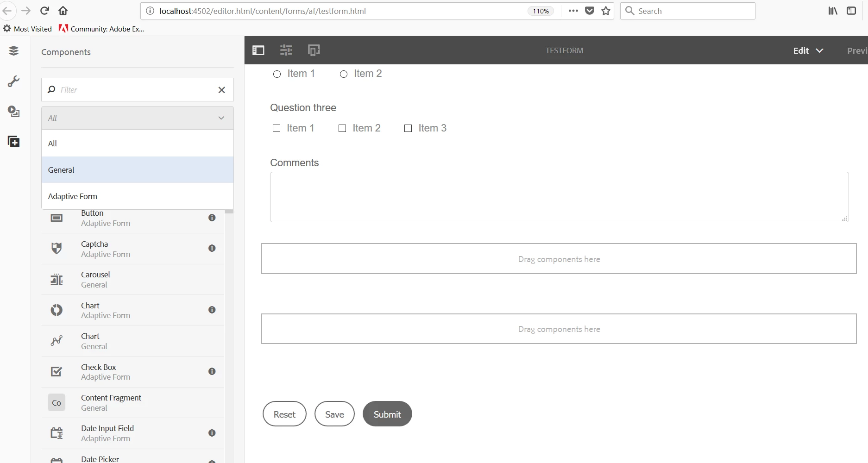Click the Comments field label
Viewport: 868px width, 463px height.
pyautogui.click(x=295, y=163)
